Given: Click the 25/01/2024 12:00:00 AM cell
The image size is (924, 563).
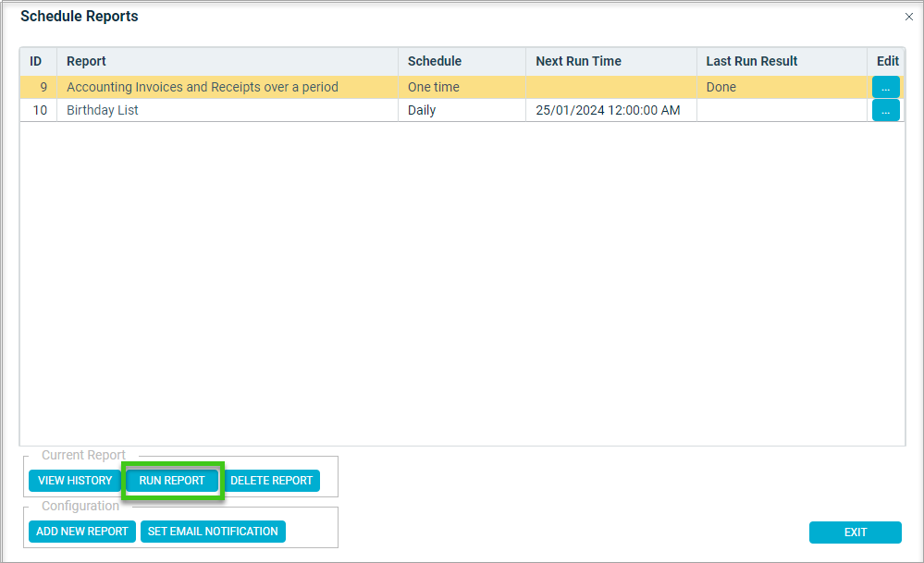Looking at the screenshot, I should pos(611,110).
